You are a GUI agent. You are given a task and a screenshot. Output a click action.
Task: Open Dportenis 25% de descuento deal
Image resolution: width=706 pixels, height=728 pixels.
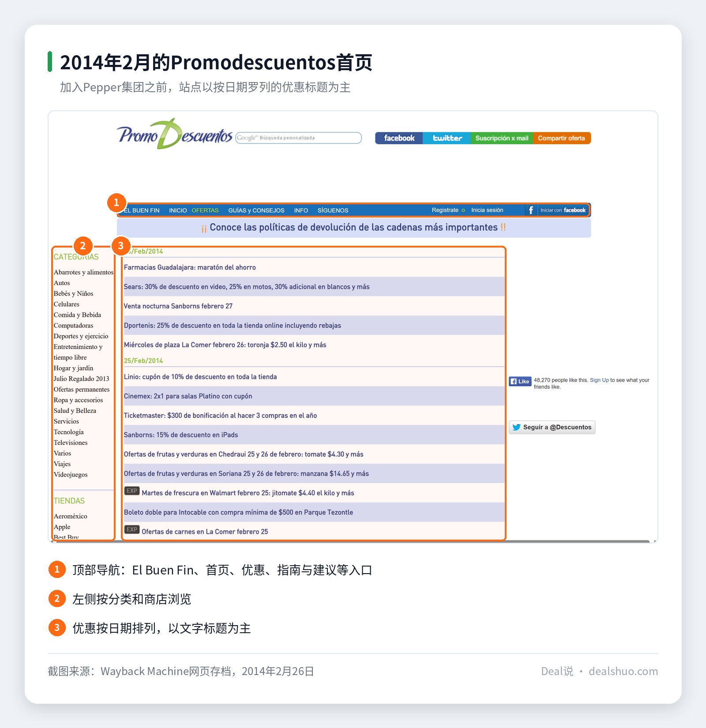pos(232,326)
